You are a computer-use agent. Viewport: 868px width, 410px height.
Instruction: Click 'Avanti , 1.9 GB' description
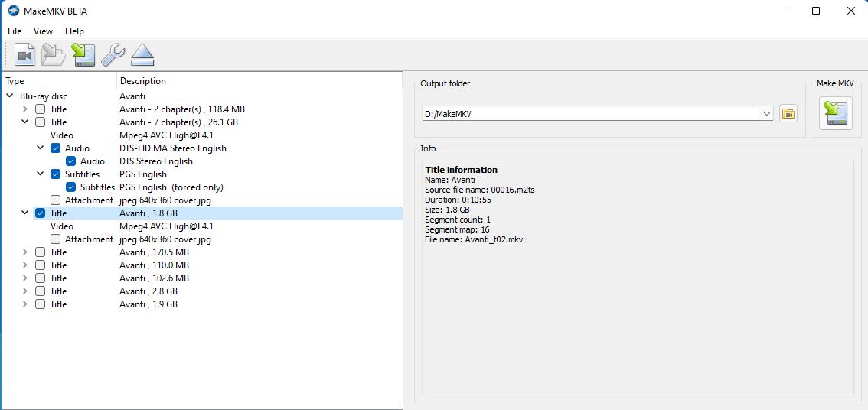(x=148, y=304)
